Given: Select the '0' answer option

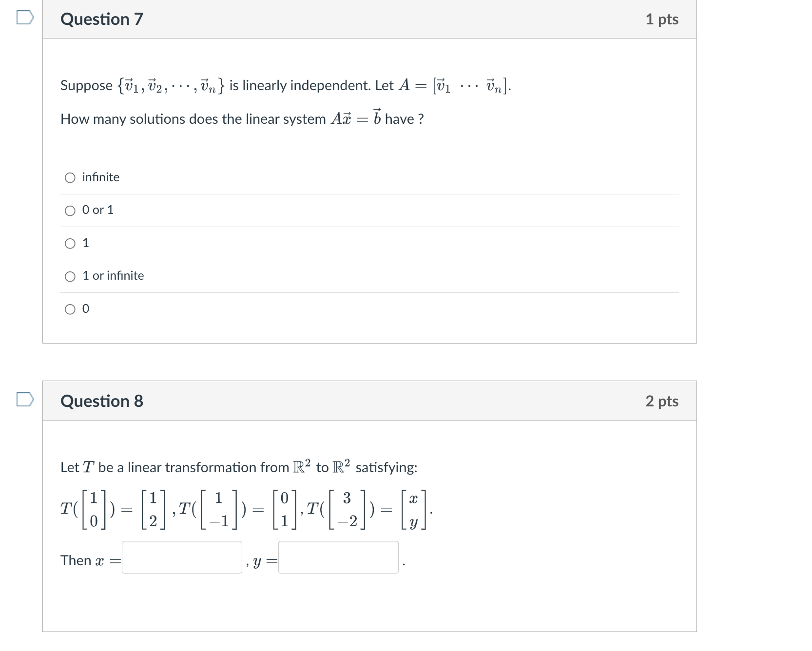Looking at the screenshot, I should point(69,309).
